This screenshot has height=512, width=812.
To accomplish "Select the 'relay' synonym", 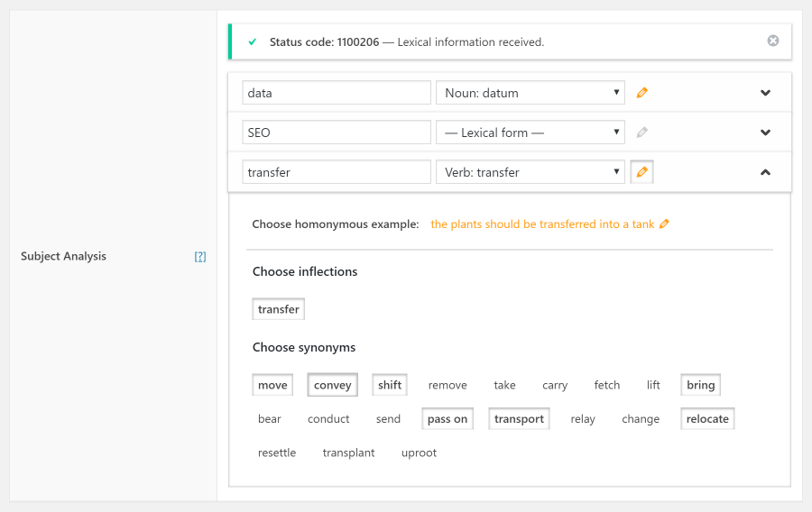I will [583, 419].
